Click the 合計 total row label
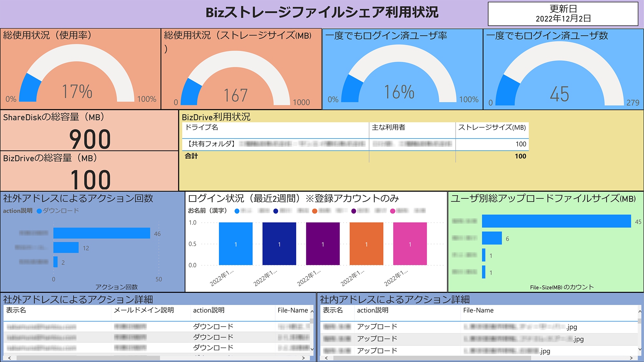Viewport: 644px width, 362px height. click(x=191, y=156)
